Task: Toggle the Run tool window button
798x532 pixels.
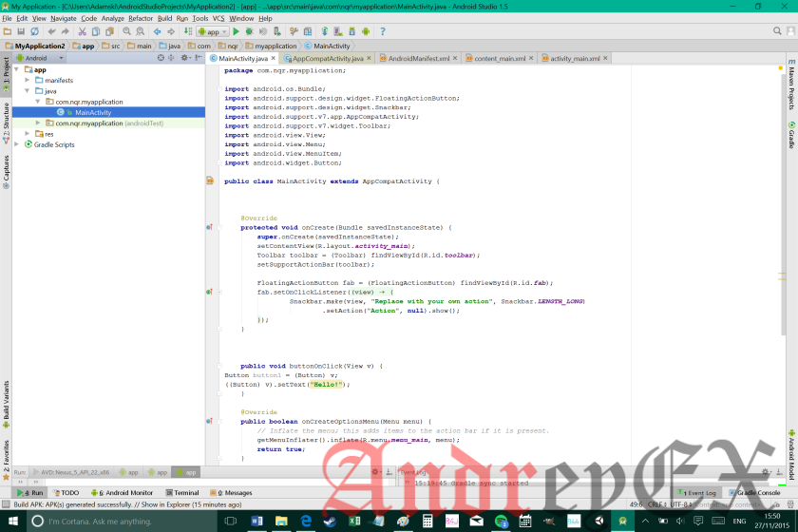Action: pos(30,493)
